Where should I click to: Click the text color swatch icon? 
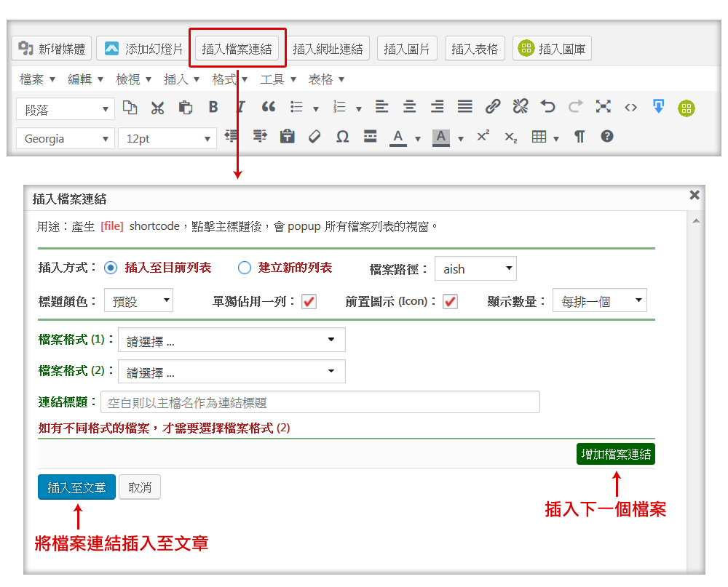pos(397,137)
